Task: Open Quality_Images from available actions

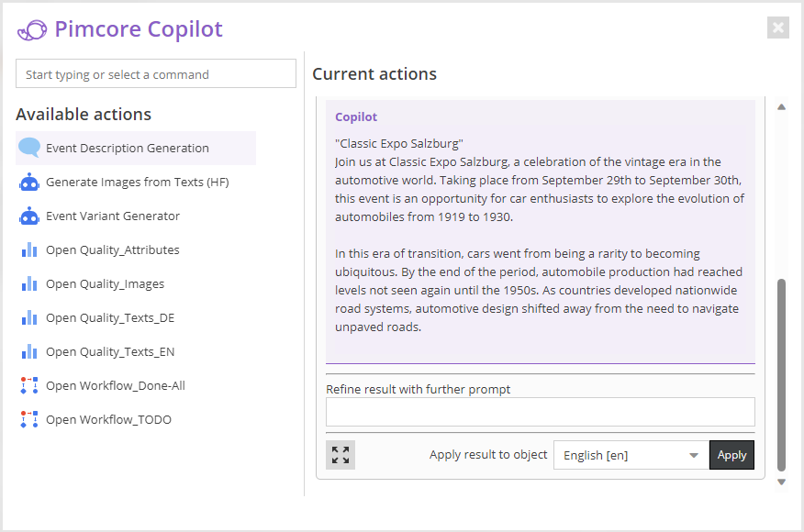Action: tap(136, 283)
